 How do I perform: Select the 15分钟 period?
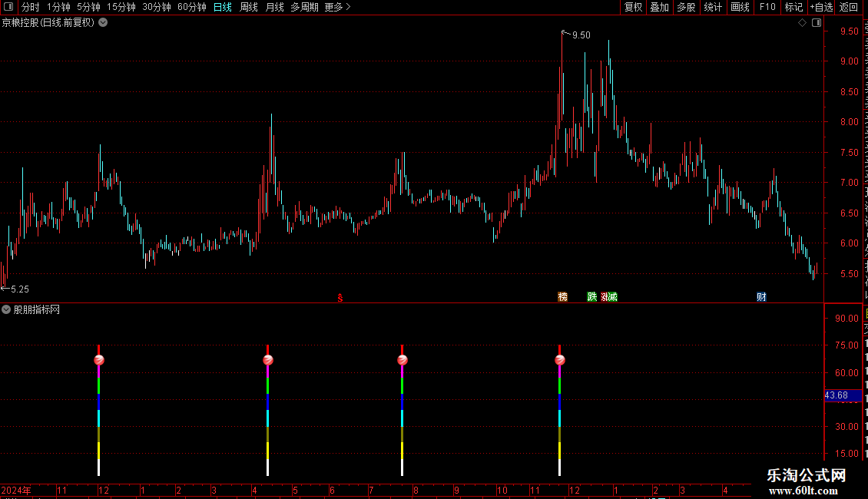pos(121,7)
